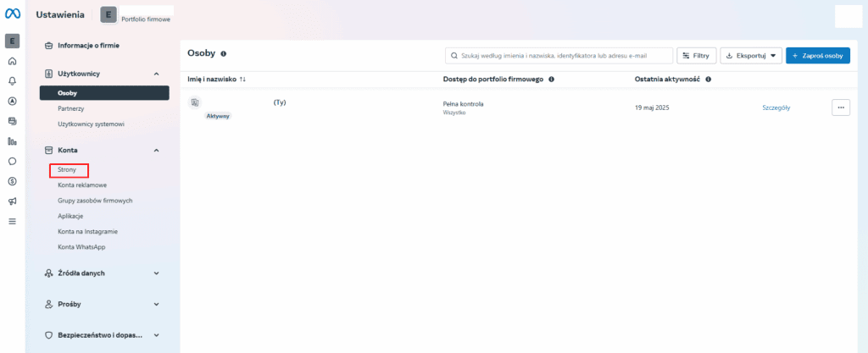Click the speech bubble inbox icon
This screenshot has width=868, height=353.
pyautogui.click(x=12, y=161)
